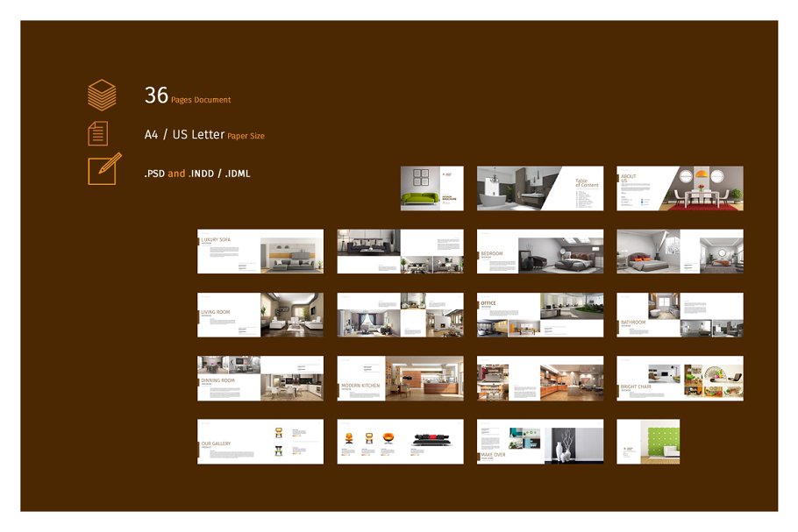Click the "36 Pages Document" text

click(188, 97)
